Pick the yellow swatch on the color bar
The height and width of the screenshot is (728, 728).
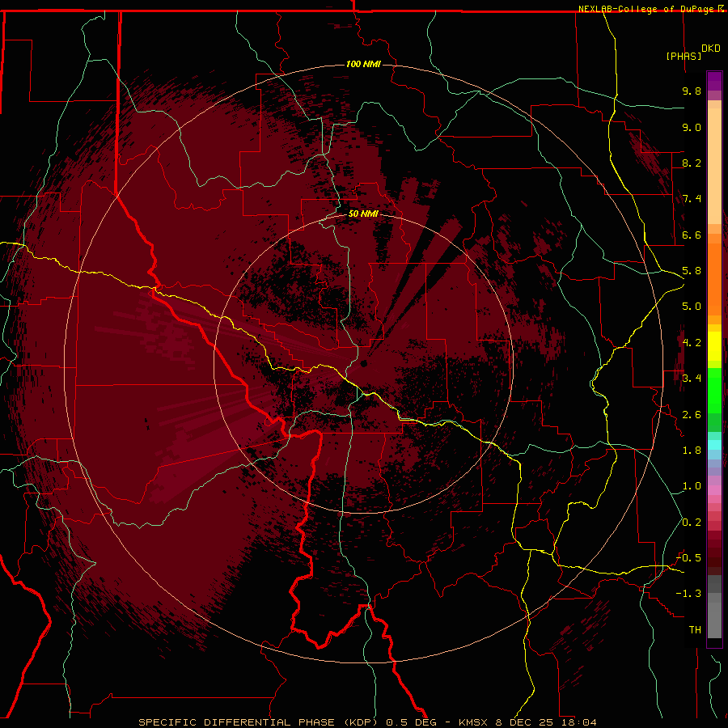(x=714, y=346)
